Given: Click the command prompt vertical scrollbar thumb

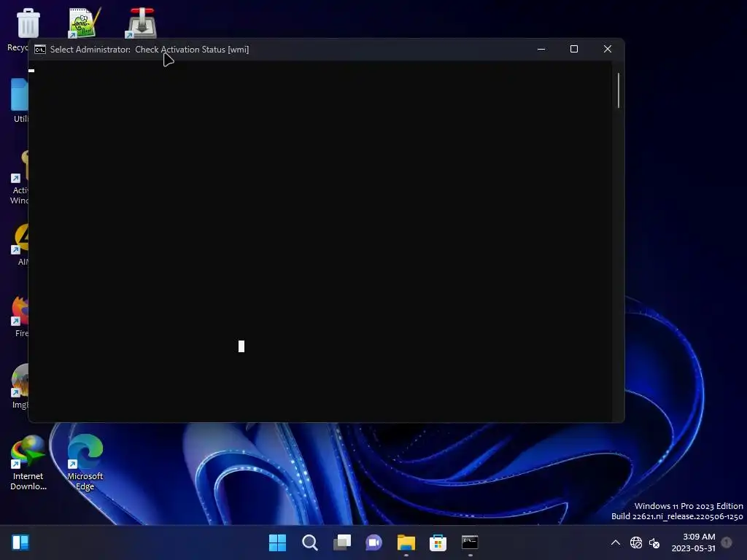Looking at the screenshot, I should point(619,90).
